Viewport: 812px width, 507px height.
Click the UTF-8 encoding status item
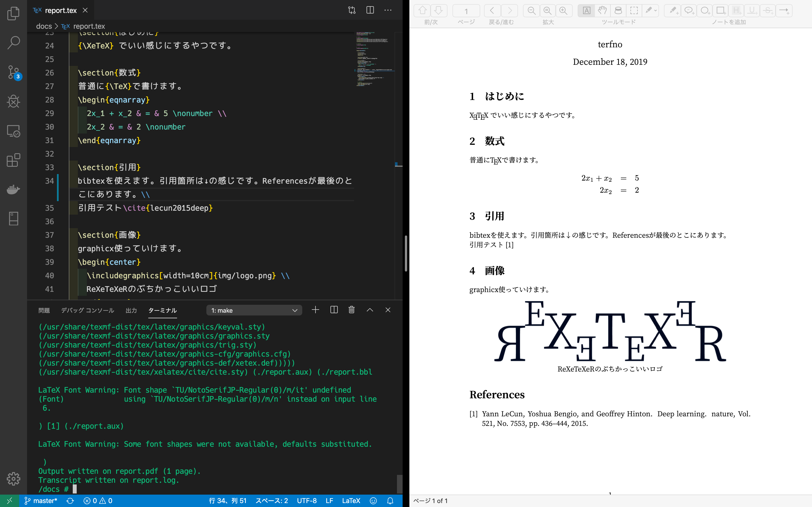pyautogui.click(x=306, y=501)
